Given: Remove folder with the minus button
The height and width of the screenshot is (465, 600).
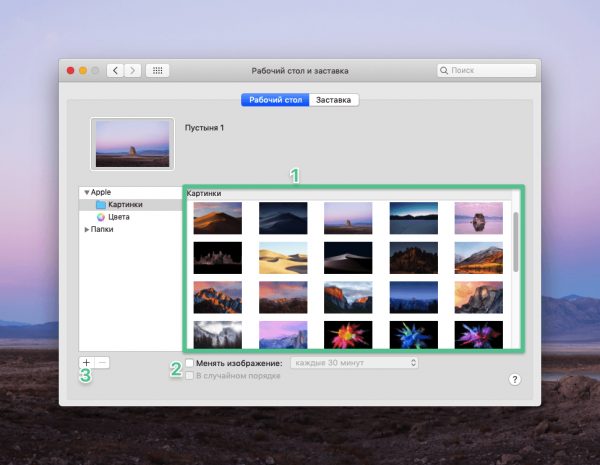Looking at the screenshot, I should pos(102,362).
